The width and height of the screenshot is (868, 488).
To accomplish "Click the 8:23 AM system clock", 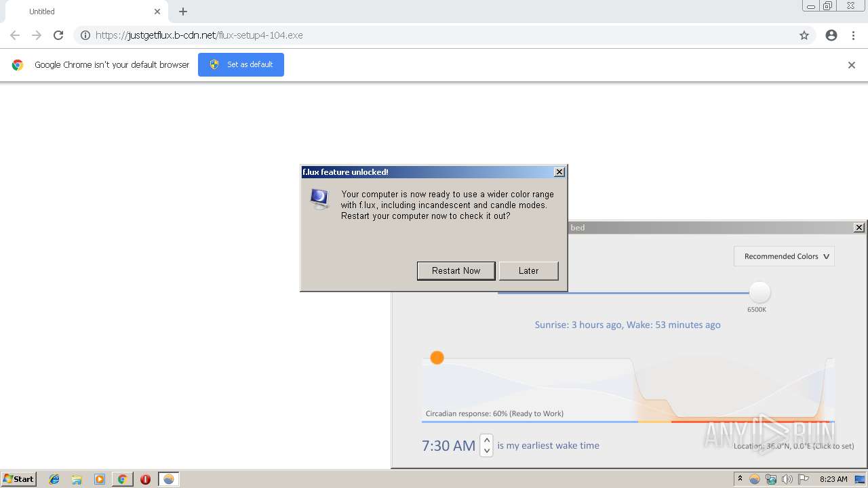I will (x=833, y=479).
